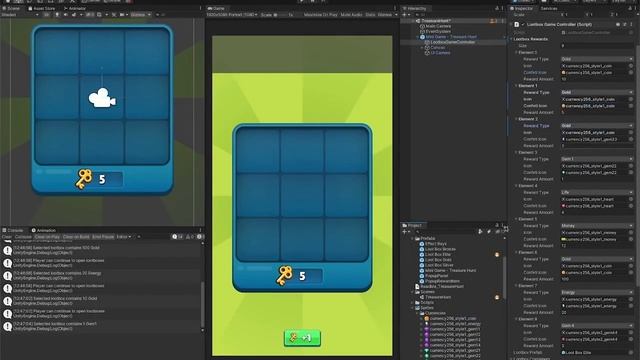Open Element 4 Reward Type Life dropdown

point(597,192)
